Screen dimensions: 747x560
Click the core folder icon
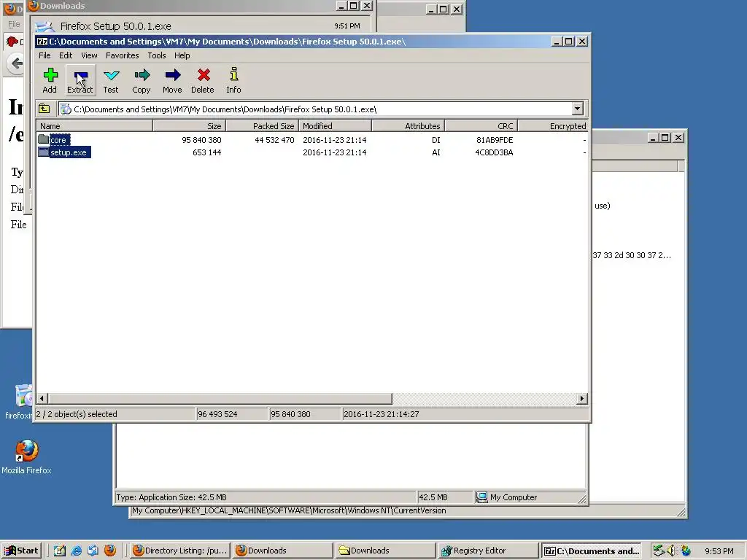pyautogui.click(x=43, y=139)
